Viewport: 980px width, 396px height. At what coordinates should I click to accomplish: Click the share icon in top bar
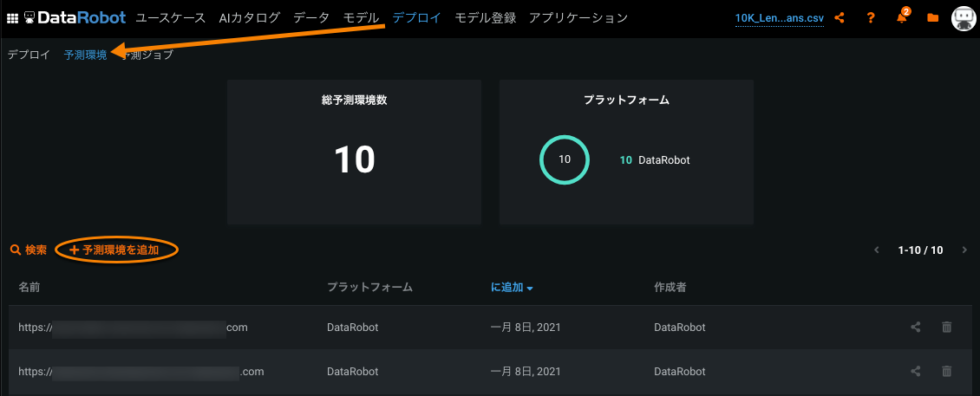point(839,17)
